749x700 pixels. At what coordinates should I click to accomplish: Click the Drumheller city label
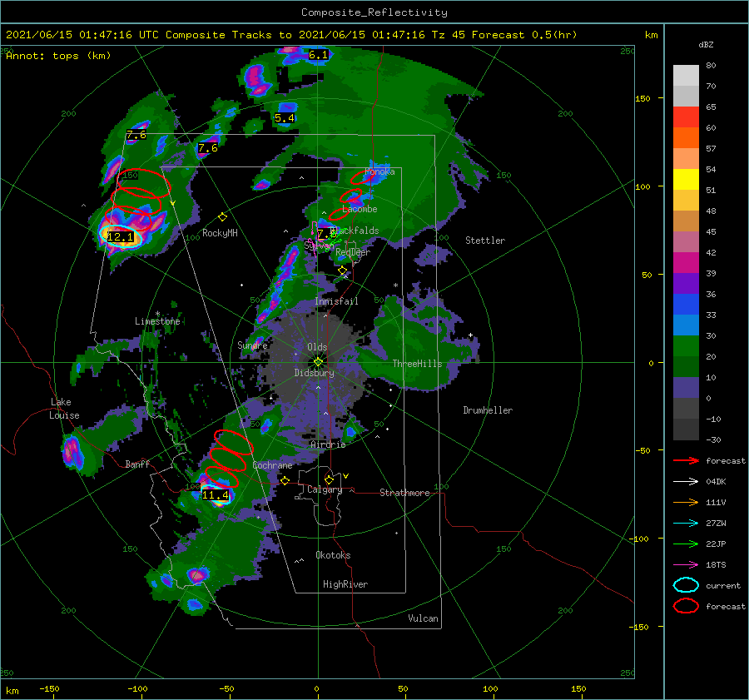coord(488,410)
